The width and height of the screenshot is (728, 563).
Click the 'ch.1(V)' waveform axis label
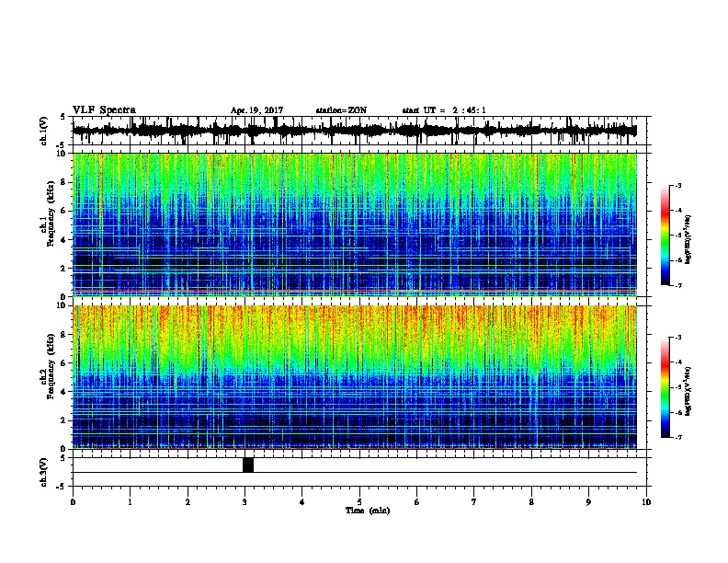pyautogui.click(x=44, y=131)
